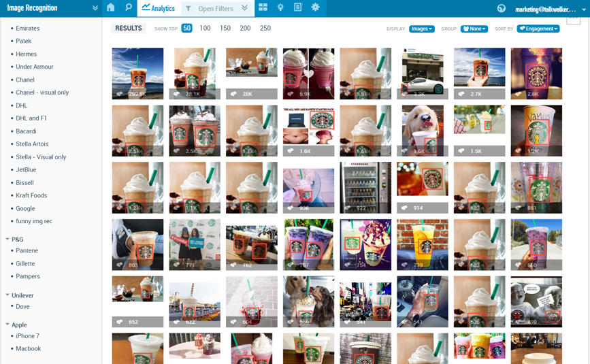Select Bissell topic
This screenshot has width=590, height=364.
pyautogui.click(x=24, y=183)
